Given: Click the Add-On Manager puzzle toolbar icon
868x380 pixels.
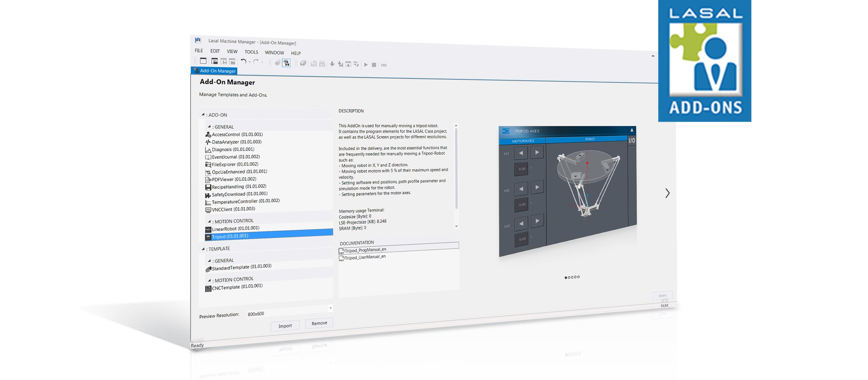Looking at the screenshot, I should pyautogui.click(x=287, y=63).
